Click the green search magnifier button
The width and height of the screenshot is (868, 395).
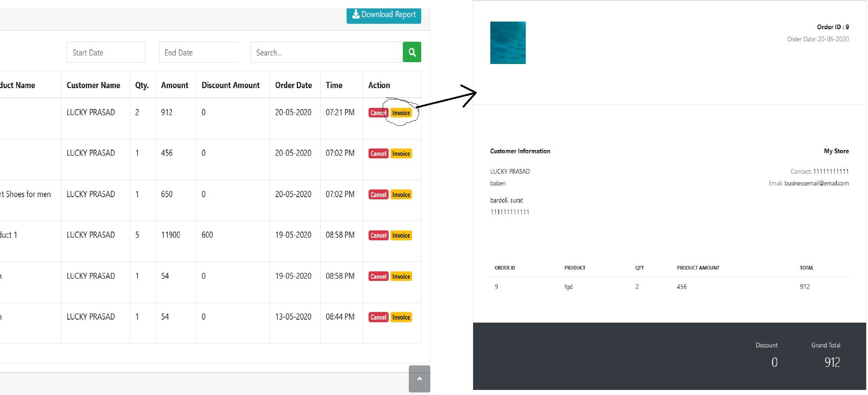click(x=412, y=52)
